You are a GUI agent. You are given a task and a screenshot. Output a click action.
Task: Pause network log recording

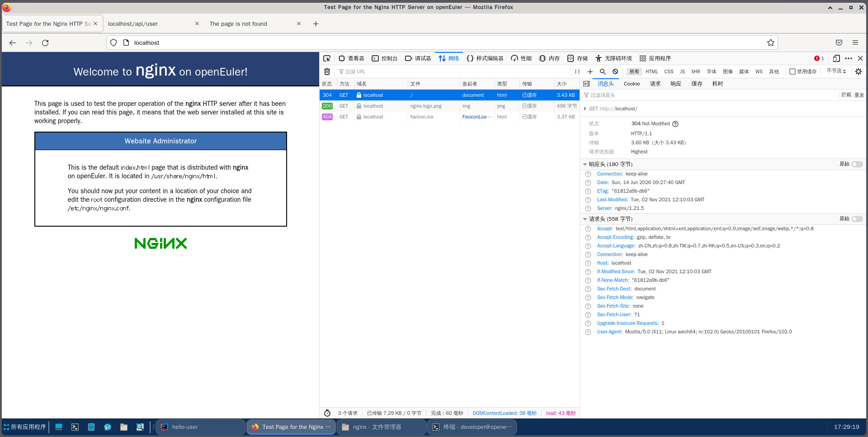[x=577, y=71]
